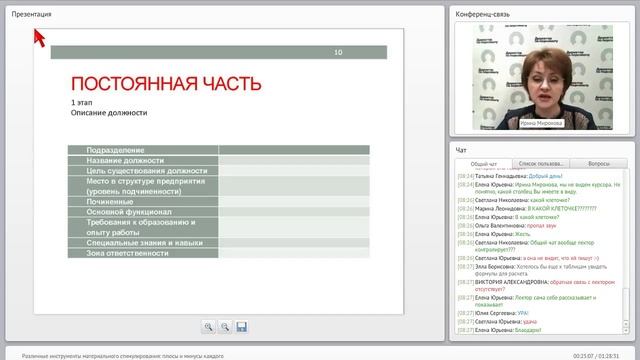The image size is (640, 360).
Task: Zoom in on the presentation slide
Action: coord(209,327)
